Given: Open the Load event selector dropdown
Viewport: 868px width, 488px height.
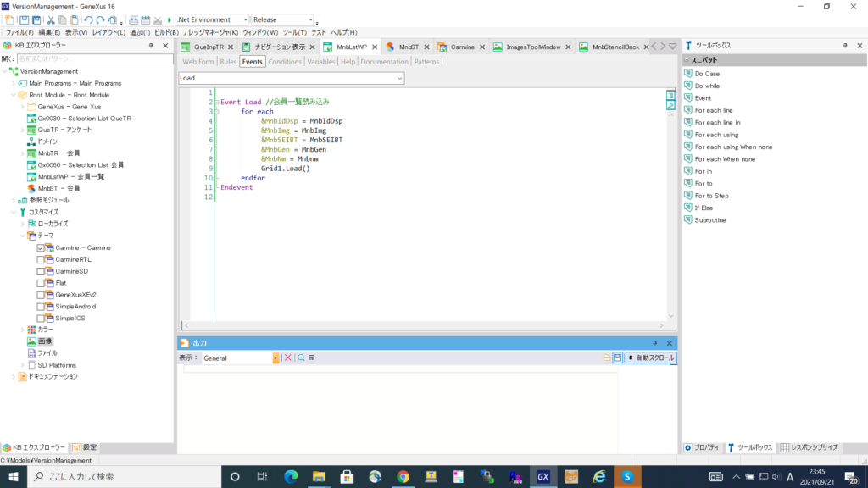Looking at the screenshot, I should coord(400,78).
